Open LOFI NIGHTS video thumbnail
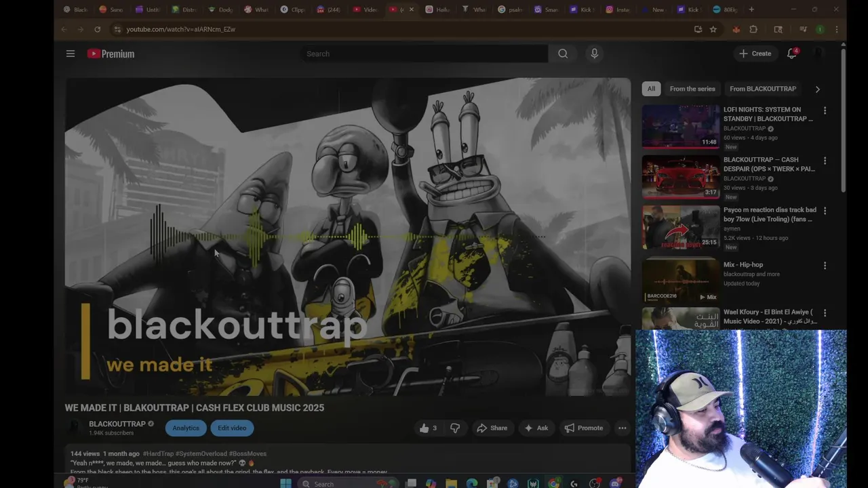Image resolution: width=868 pixels, height=488 pixels. 681,127
